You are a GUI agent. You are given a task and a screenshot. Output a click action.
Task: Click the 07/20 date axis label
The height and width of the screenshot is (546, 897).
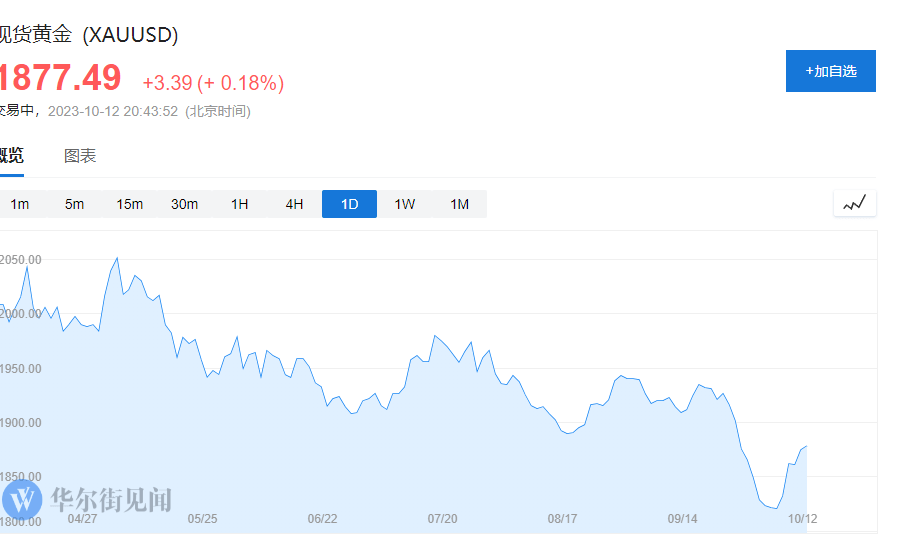click(442, 519)
